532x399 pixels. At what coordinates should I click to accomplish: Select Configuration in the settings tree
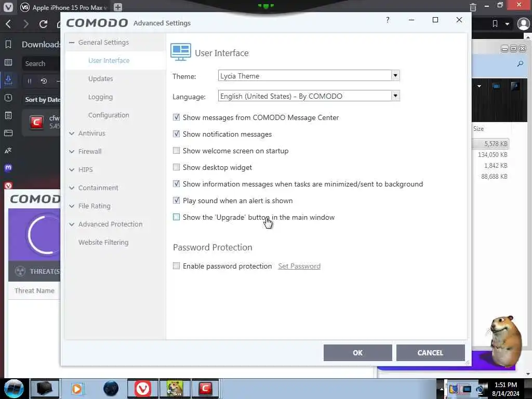click(109, 115)
